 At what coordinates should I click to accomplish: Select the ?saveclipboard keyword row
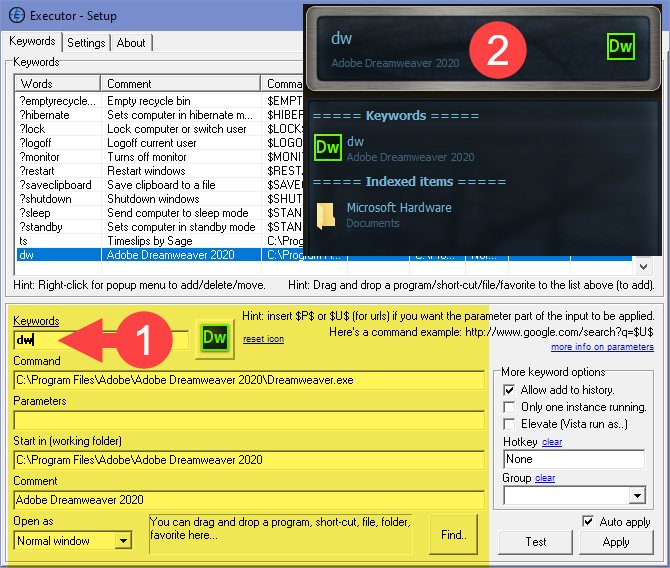(158, 185)
